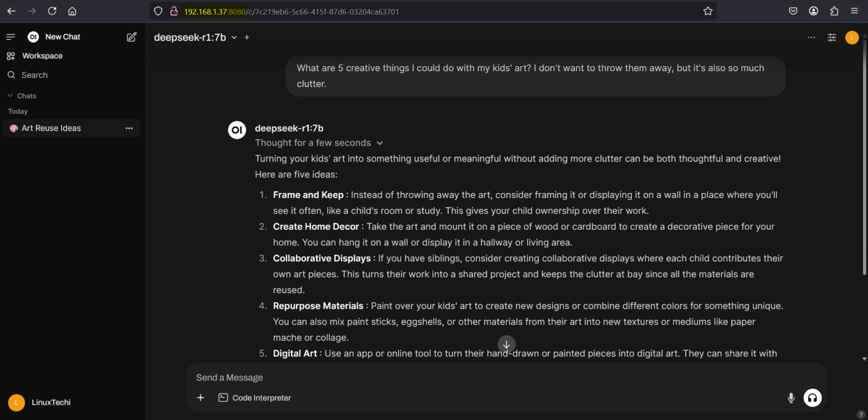868x420 pixels.
Task: Toggle the sidebar with hamburger icon
Action: (10, 37)
